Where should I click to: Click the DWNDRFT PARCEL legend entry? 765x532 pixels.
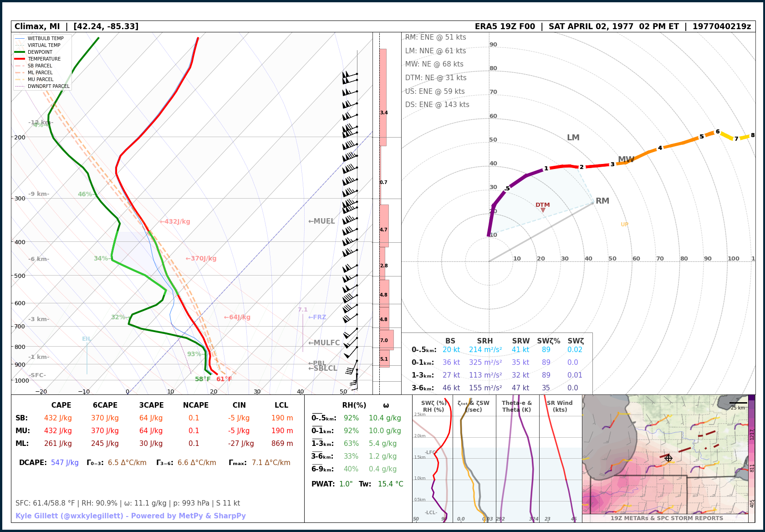coord(48,86)
